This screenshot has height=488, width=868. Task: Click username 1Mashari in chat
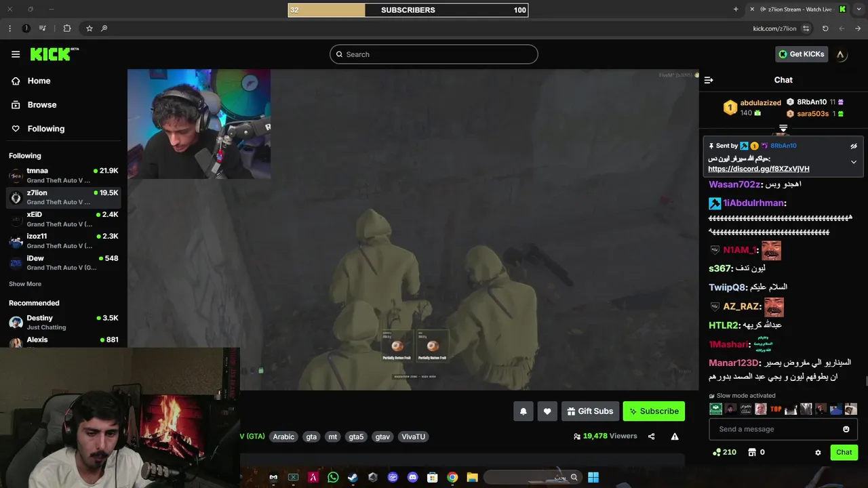729,344
